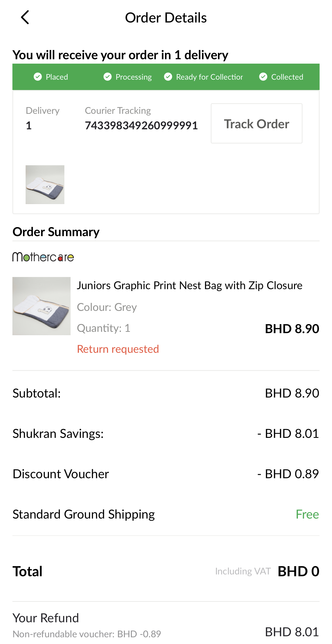This screenshot has height=644, width=332.
Task: Click the Placed status checkmark icon
Action: tap(38, 77)
